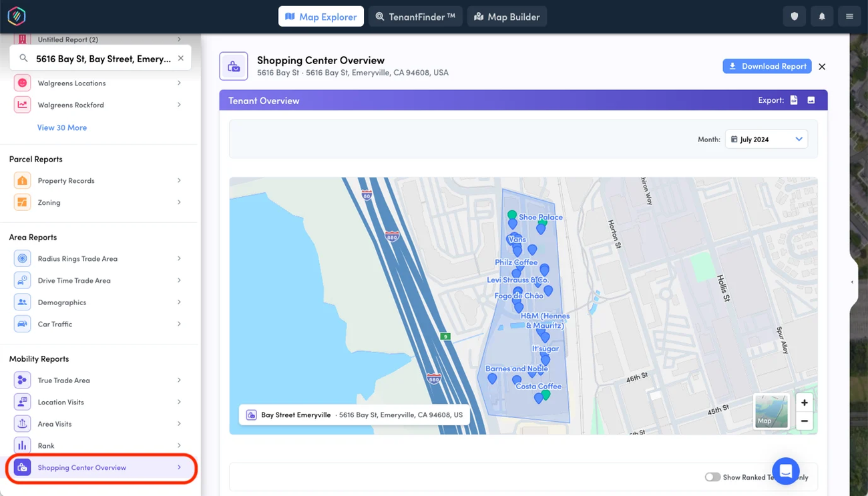Open the Drive Time Trade Area report
868x496 pixels.
coord(98,280)
